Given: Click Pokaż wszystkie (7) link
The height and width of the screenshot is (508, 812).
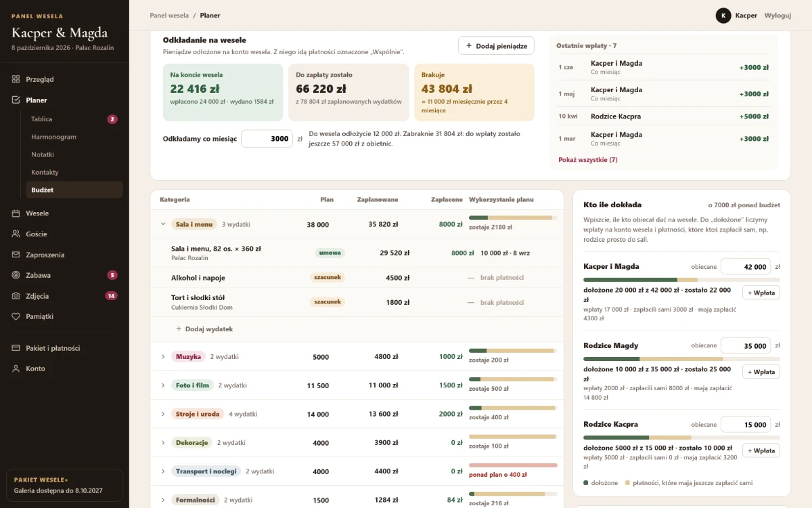Looking at the screenshot, I should (x=587, y=160).
